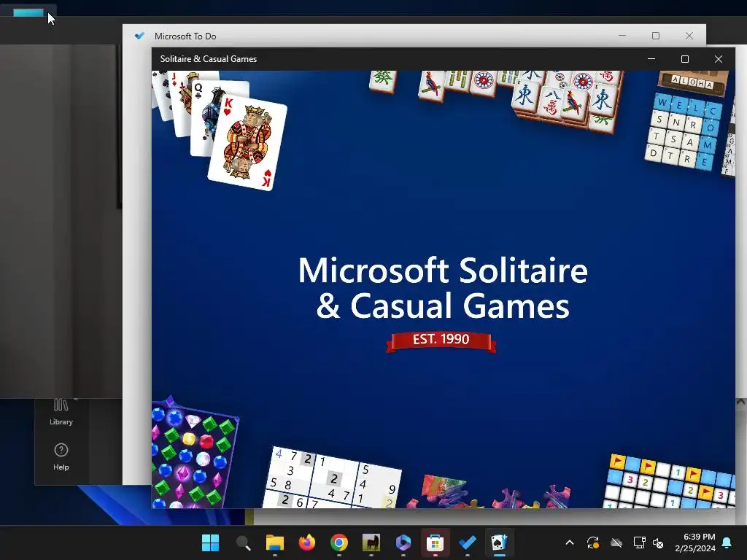Switch to Microsoft To Do in taskbar

tap(468, 542)
